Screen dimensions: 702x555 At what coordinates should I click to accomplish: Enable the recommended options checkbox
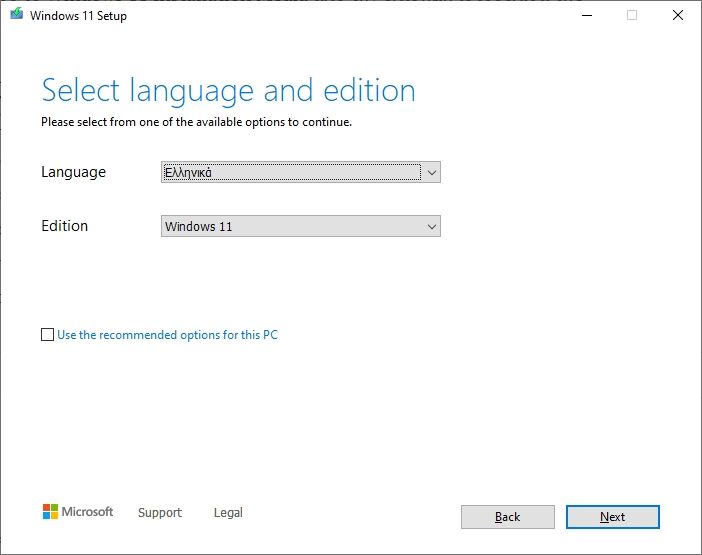[x=47, y=335]
